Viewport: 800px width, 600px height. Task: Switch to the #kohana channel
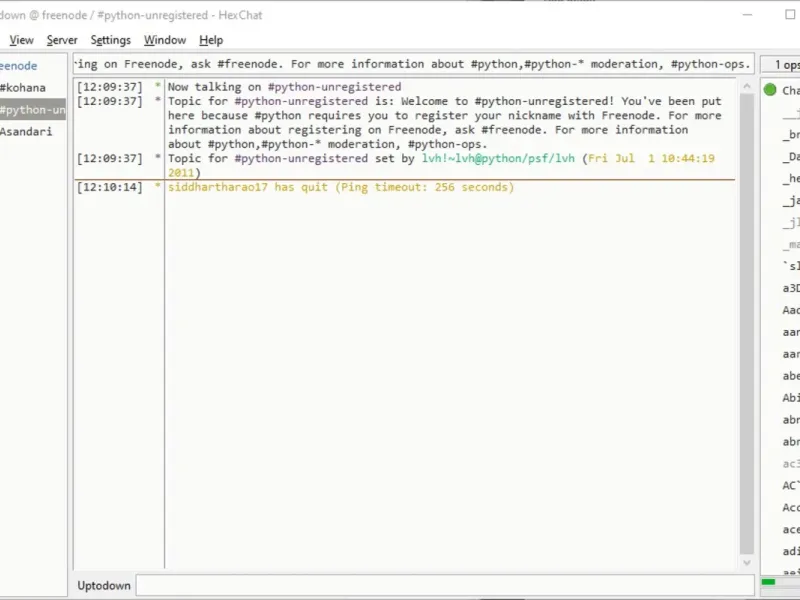tap(23, 88)
